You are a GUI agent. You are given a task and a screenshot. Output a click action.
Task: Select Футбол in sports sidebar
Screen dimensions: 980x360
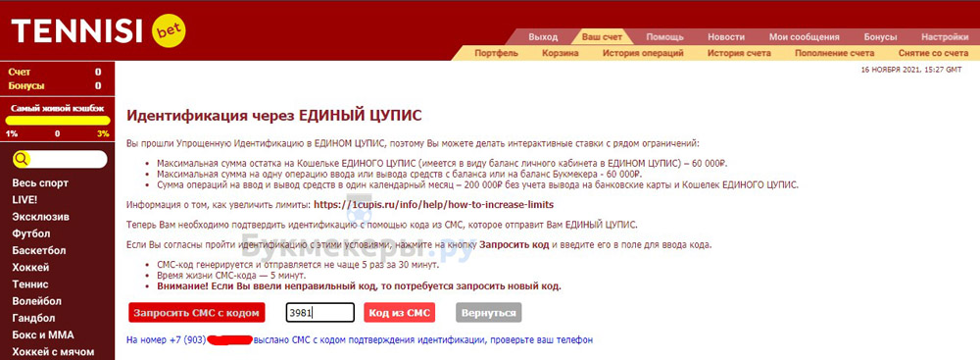coord(30,233)
